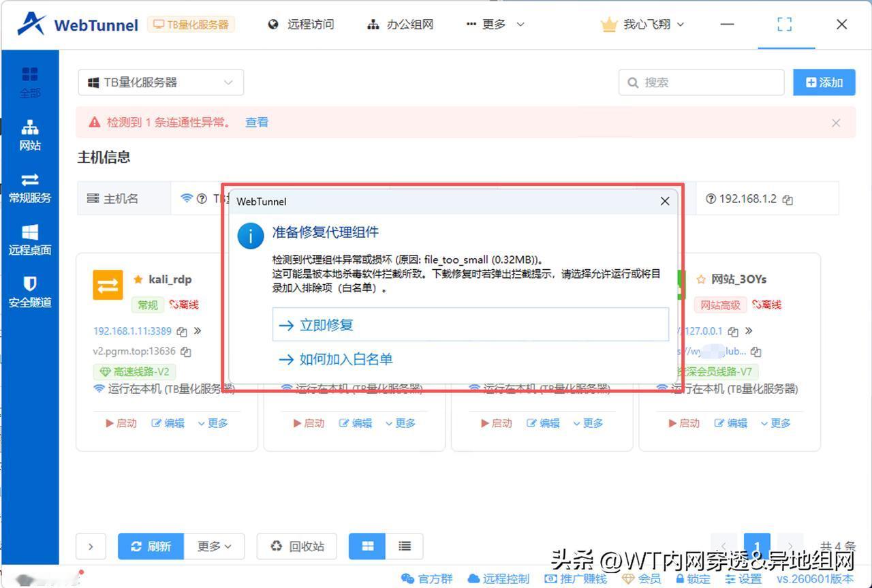
Task: Click the star on the kali_rdp card
Action: click(x=138, y=279)
